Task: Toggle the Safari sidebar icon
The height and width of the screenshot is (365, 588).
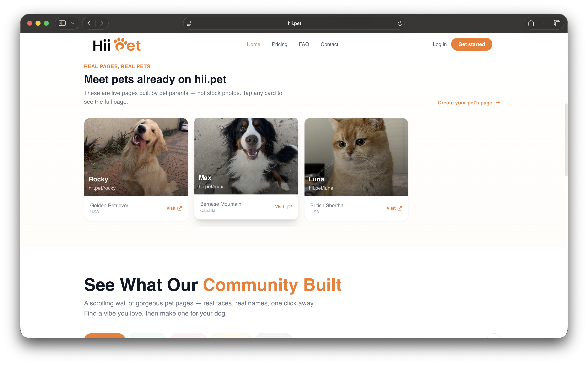Action: (x=62, y=23)
